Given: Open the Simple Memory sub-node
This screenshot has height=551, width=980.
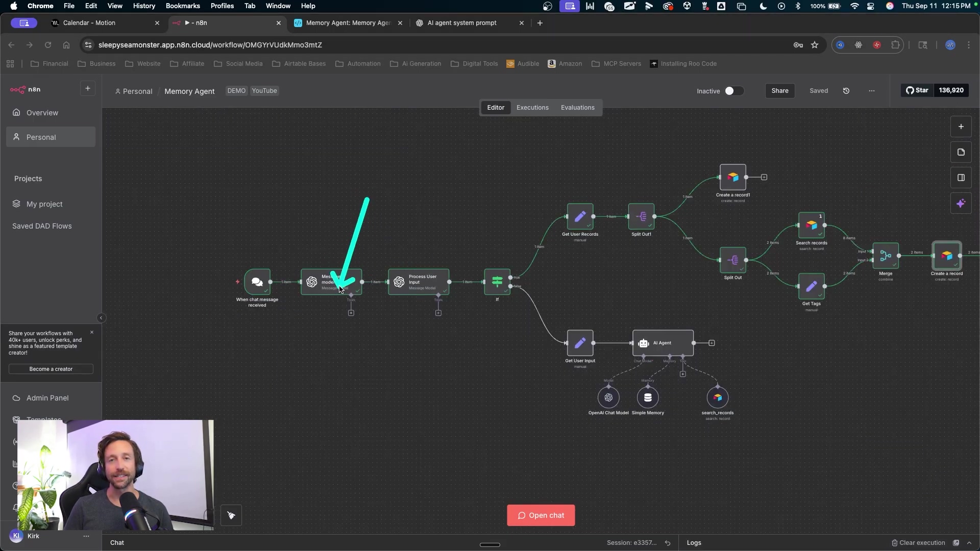Looking at the screenshot, I should [x=648, y=397].
